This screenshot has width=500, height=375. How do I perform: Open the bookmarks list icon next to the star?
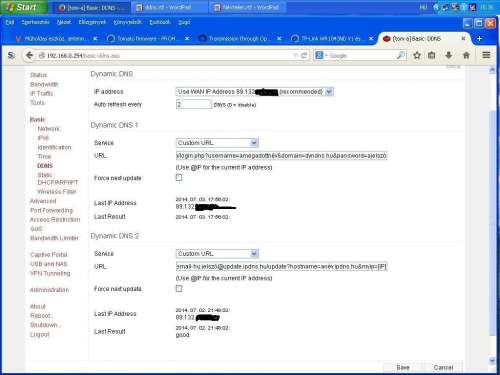[432, 55]
